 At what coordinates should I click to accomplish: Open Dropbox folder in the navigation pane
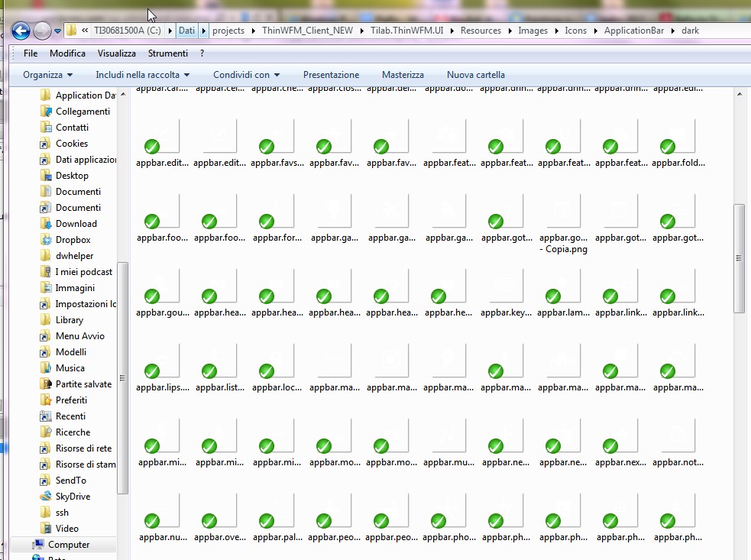73,240
